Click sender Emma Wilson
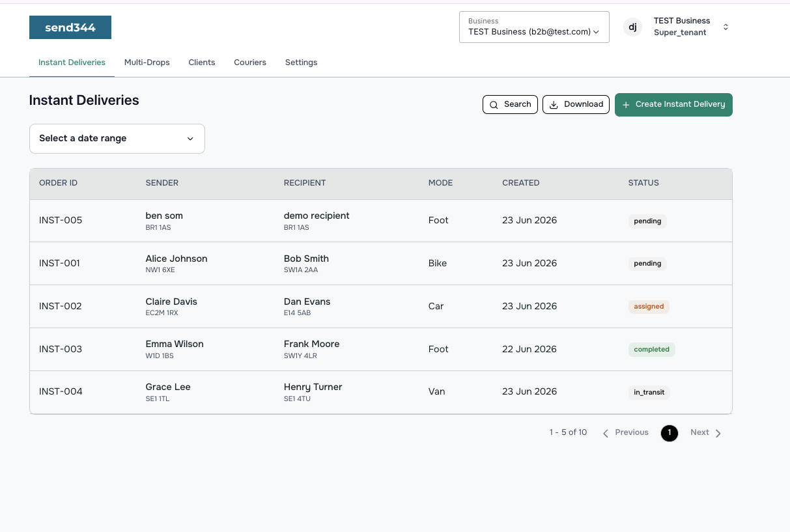This screenshot has height=532, width=790. 175,344
